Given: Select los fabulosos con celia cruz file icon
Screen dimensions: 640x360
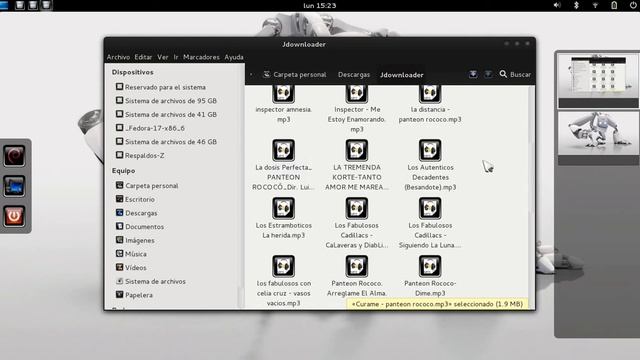Looking at the screenshot, I should pos(283,266).
